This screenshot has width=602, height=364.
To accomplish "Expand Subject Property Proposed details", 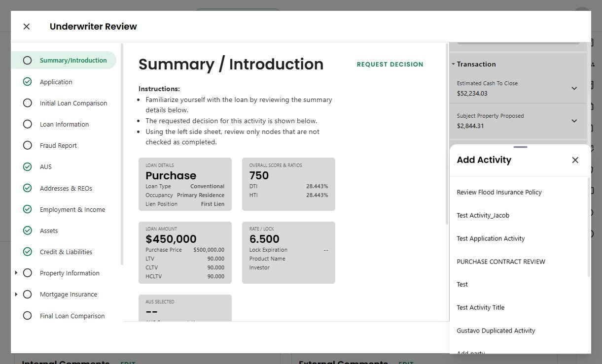I will pyautogui.click(x=574, y=121).
